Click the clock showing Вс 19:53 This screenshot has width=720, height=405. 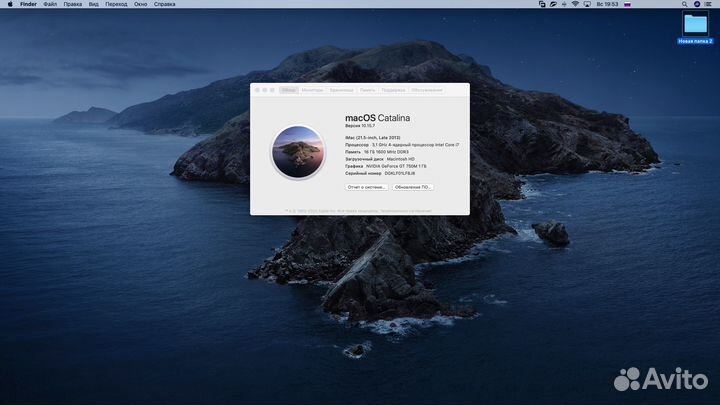608,4
